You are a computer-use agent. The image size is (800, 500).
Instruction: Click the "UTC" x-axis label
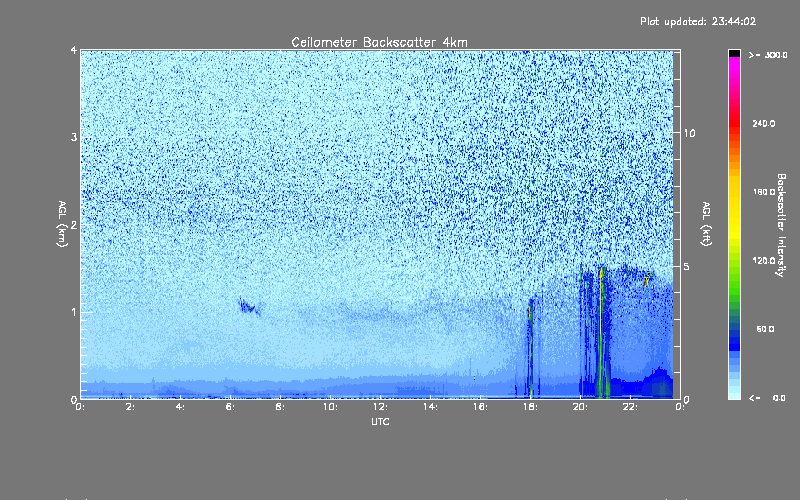coord(380,421)
